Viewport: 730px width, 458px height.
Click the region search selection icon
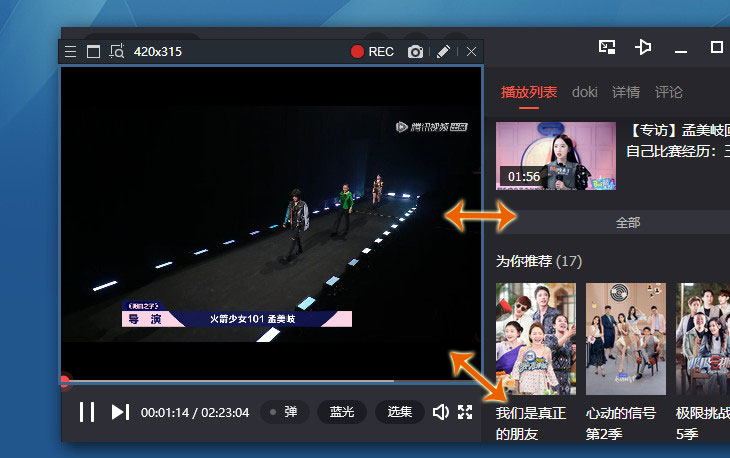[116, 51]
